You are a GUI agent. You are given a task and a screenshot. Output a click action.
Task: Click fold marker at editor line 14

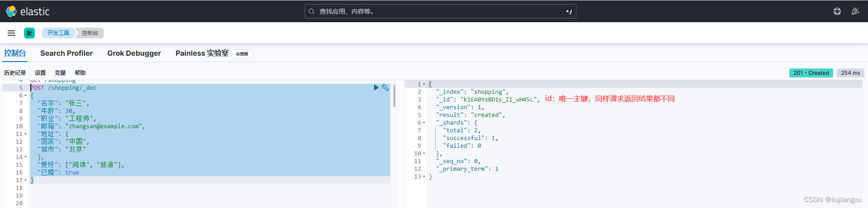coord(26,157)
